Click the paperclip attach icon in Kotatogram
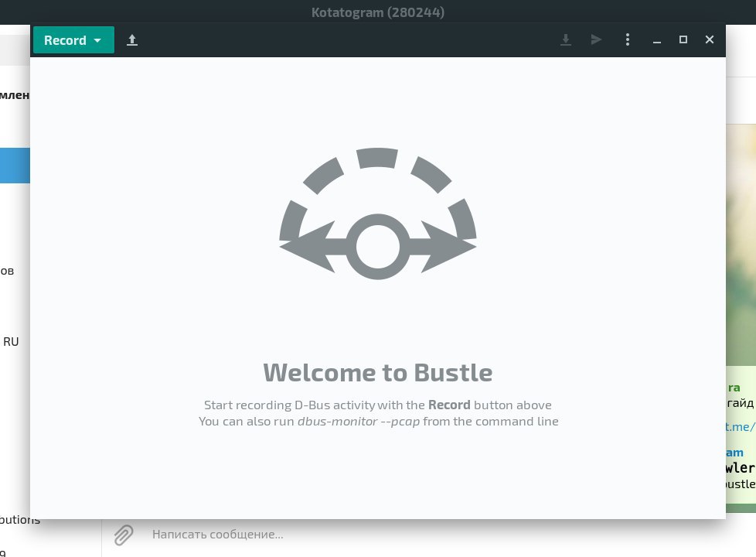 coord(124,535)
